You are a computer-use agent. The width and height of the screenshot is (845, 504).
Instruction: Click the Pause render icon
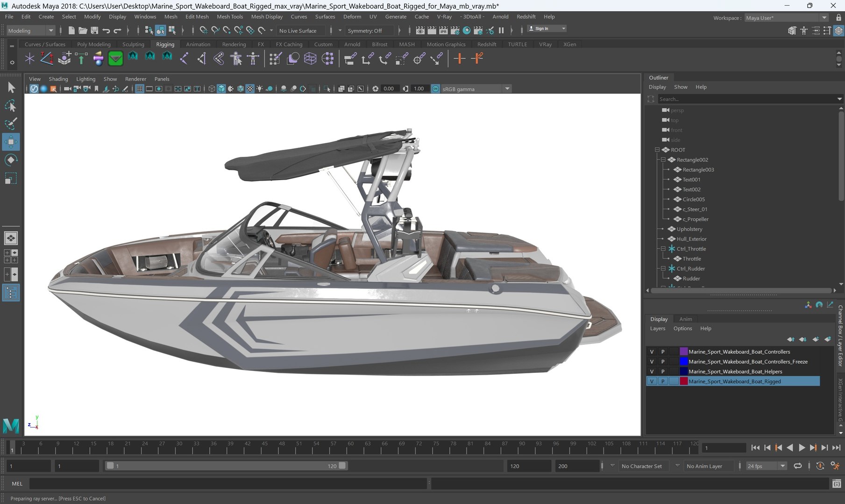(x=501, y=30)
